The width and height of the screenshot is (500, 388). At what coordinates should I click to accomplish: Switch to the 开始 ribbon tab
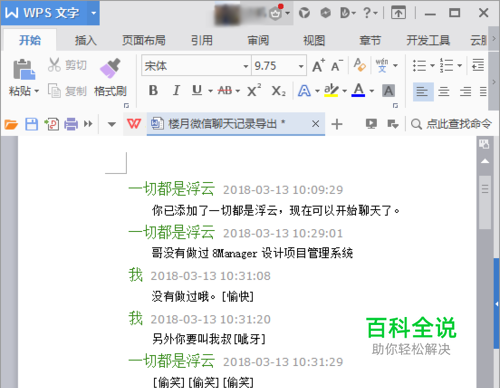pyautogui.click(x=30, y=40)
